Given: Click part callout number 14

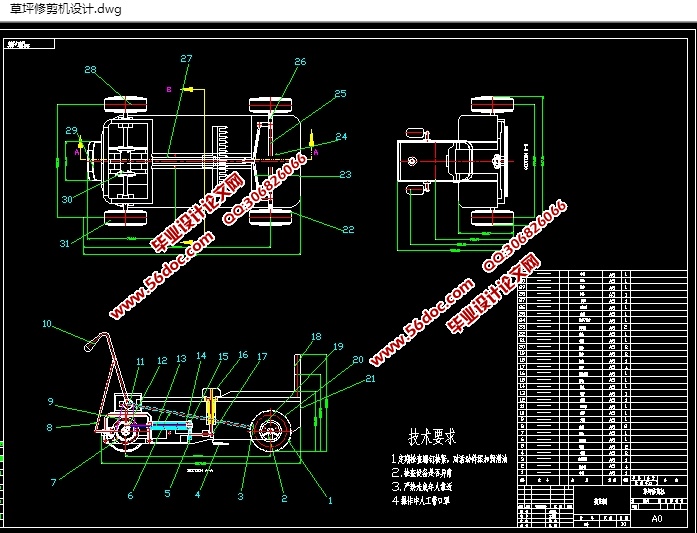Looking at the screenshot, I should (201, 356).
